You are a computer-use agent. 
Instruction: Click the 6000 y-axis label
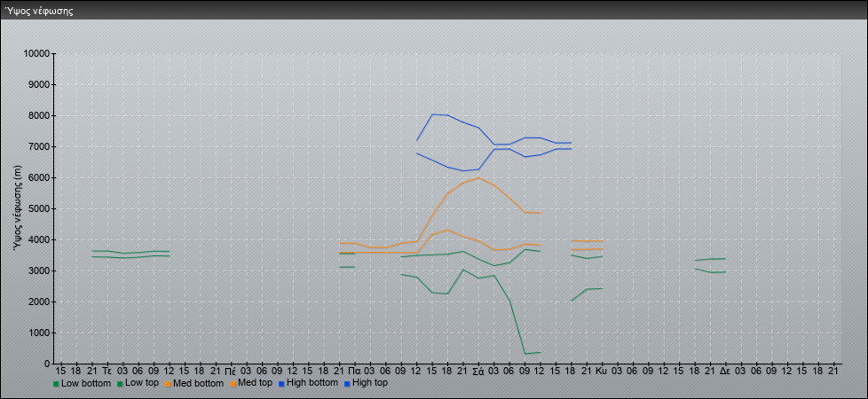tap(39, 177)
